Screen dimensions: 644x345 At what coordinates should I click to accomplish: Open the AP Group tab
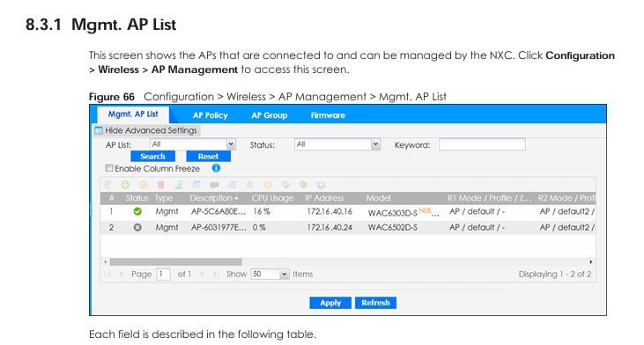(270, 115)
